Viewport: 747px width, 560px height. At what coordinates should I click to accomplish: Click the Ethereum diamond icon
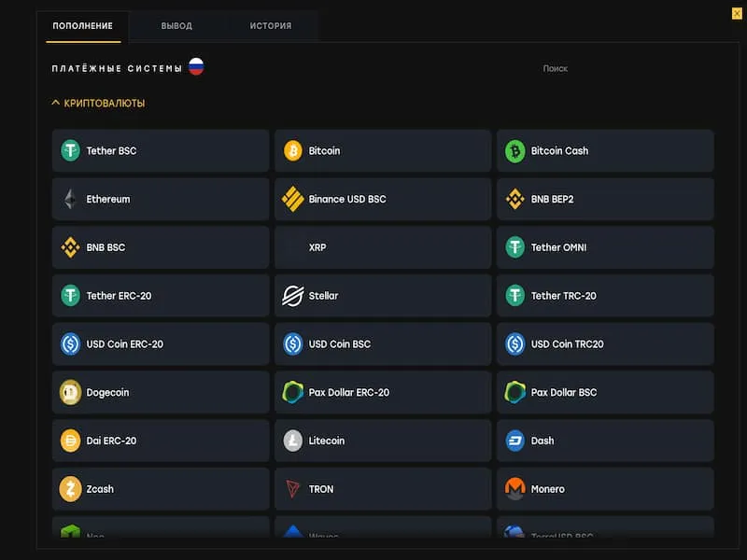(71, 199)
